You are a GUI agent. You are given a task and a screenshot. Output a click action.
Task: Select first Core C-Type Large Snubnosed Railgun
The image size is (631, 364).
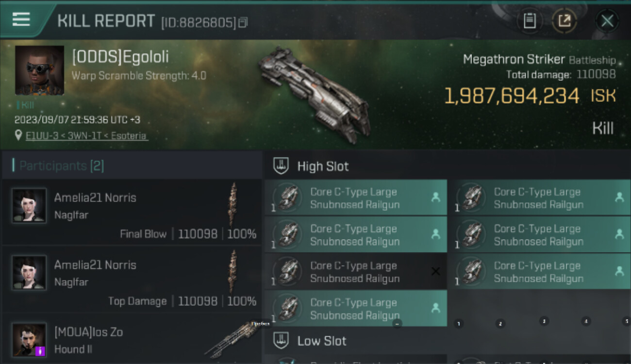[356, 198]
